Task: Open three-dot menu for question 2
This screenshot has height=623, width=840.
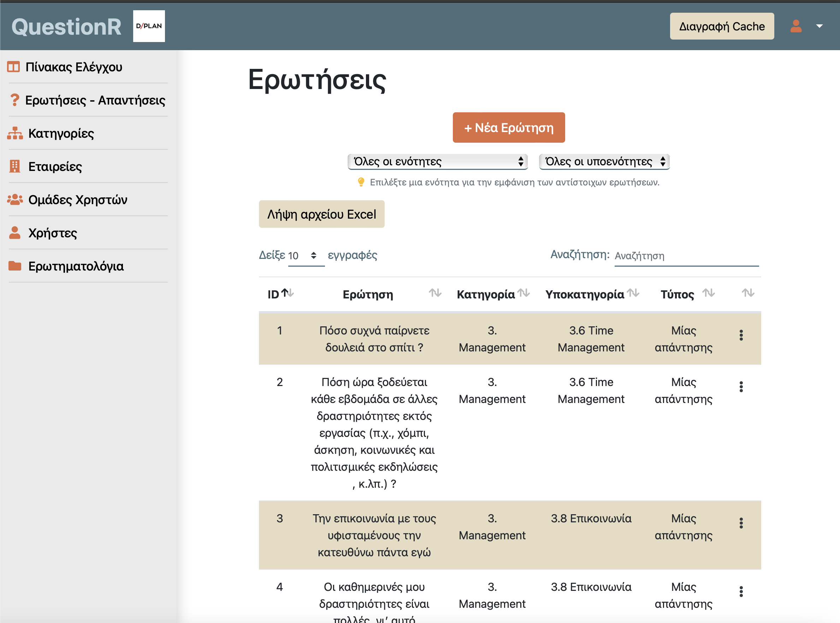Action: pyautogui.click(x=741, y=386)
